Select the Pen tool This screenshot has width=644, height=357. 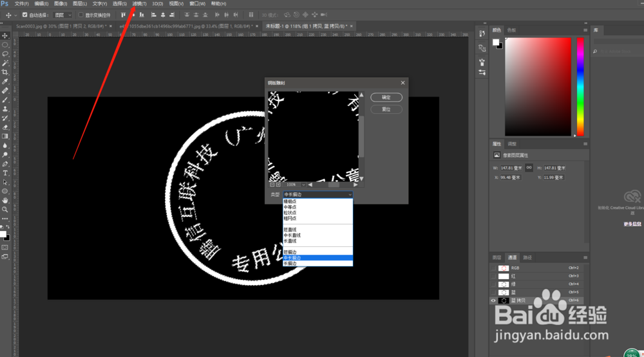(x=5, y=164)
